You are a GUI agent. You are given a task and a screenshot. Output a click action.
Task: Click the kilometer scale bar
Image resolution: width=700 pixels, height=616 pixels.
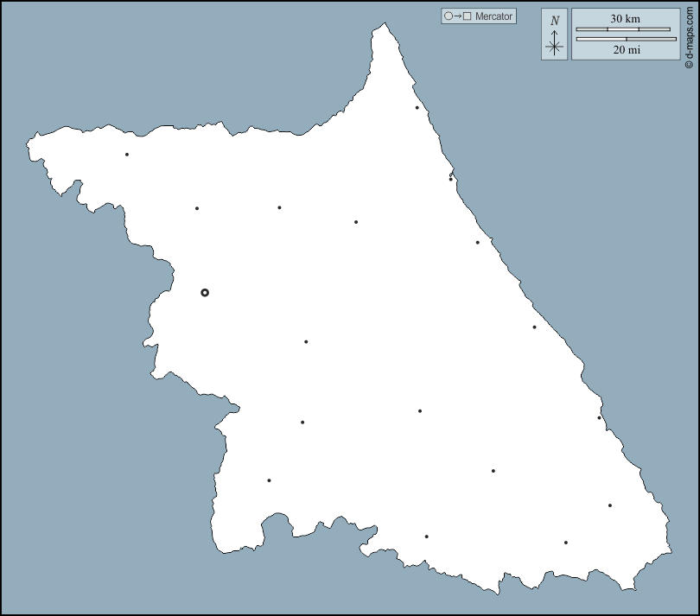point(623,29)
